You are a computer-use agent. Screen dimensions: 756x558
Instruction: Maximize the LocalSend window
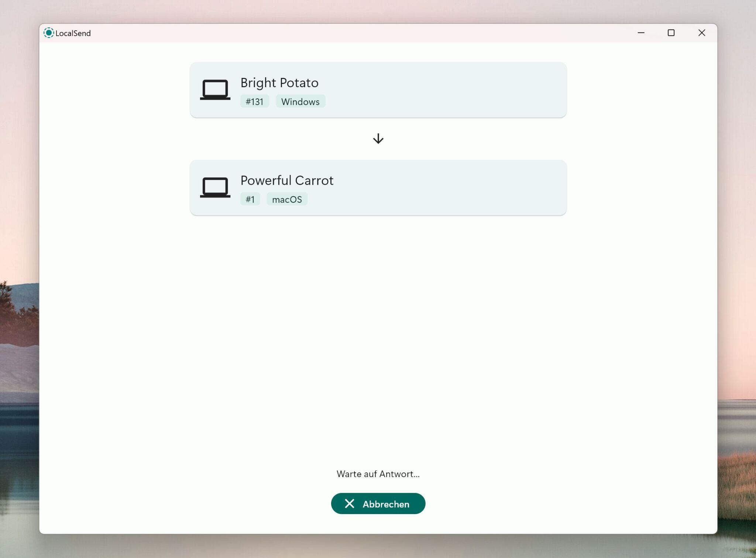coord(671,33)
